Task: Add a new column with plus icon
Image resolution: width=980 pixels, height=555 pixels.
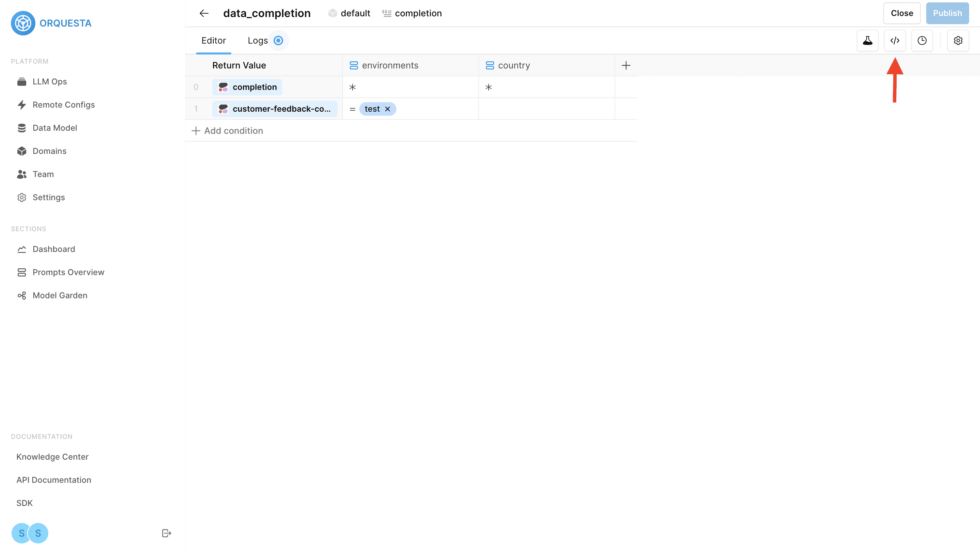Action: click(626, 65)
